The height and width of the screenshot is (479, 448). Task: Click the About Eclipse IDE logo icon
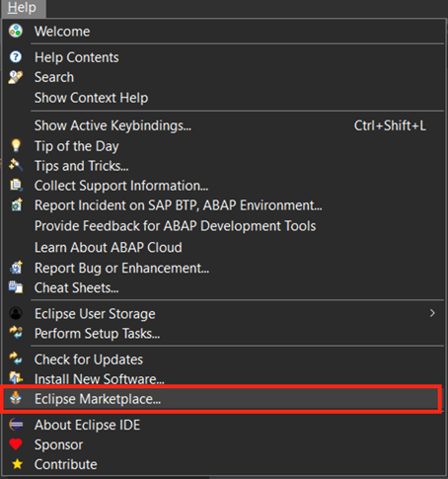[16, 425]
